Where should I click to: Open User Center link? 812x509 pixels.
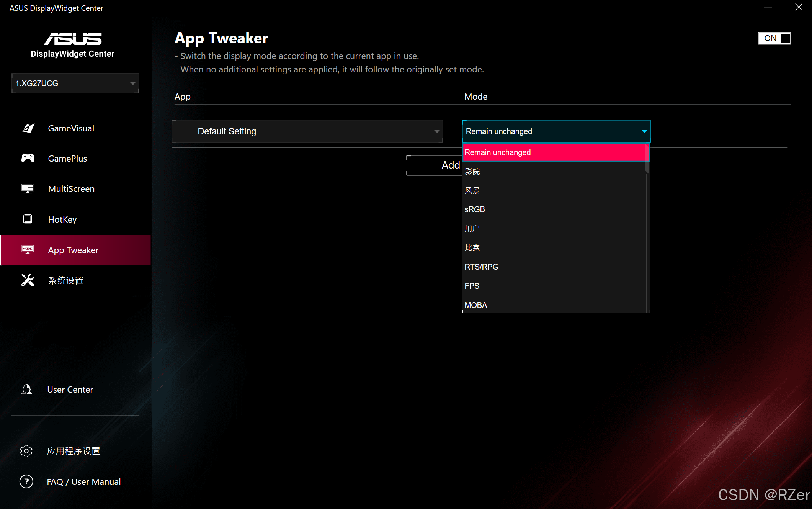pos(70,390)
